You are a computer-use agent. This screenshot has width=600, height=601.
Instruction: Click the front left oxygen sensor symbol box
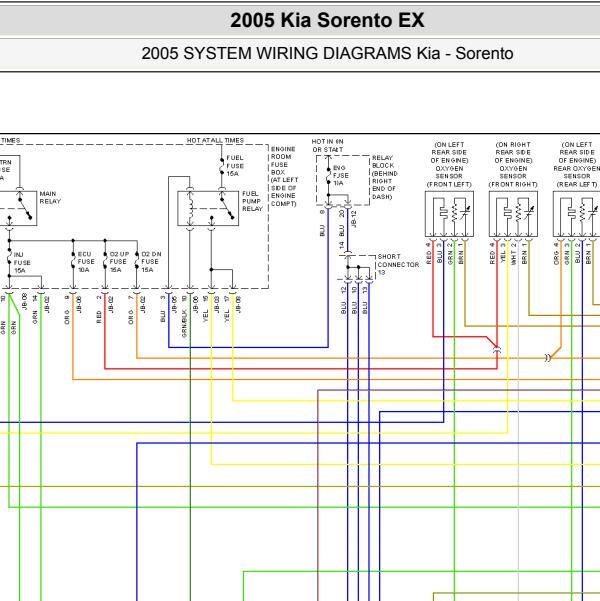coord(449,214)
